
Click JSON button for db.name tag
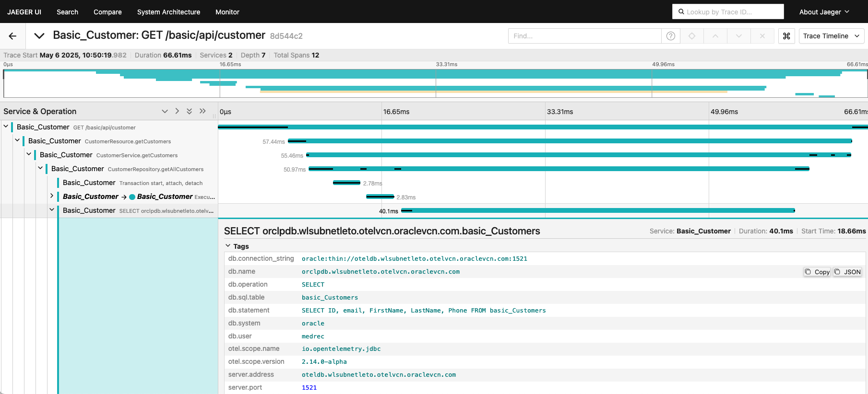click(848, 272)
